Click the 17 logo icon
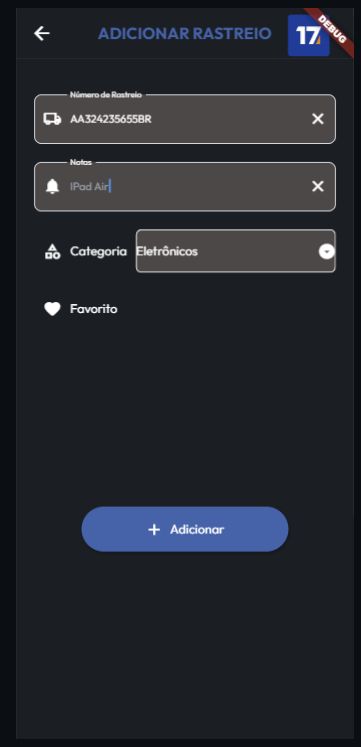 pos(309,35)
